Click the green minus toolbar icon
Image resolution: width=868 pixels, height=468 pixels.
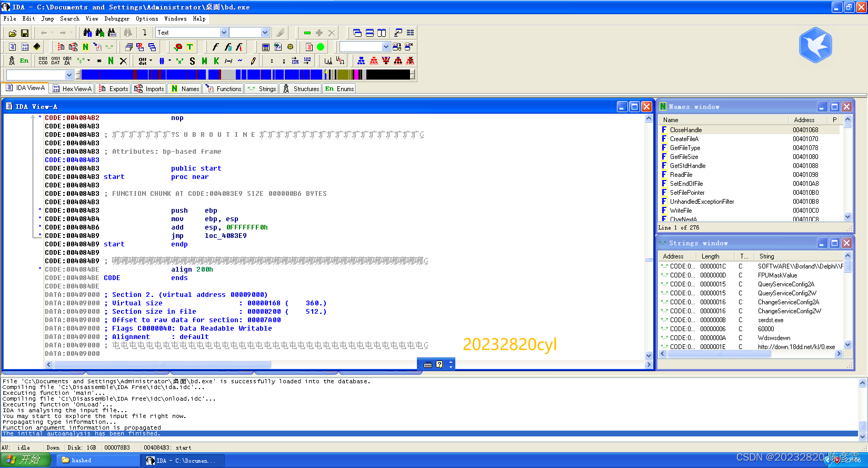pos(307,33)
